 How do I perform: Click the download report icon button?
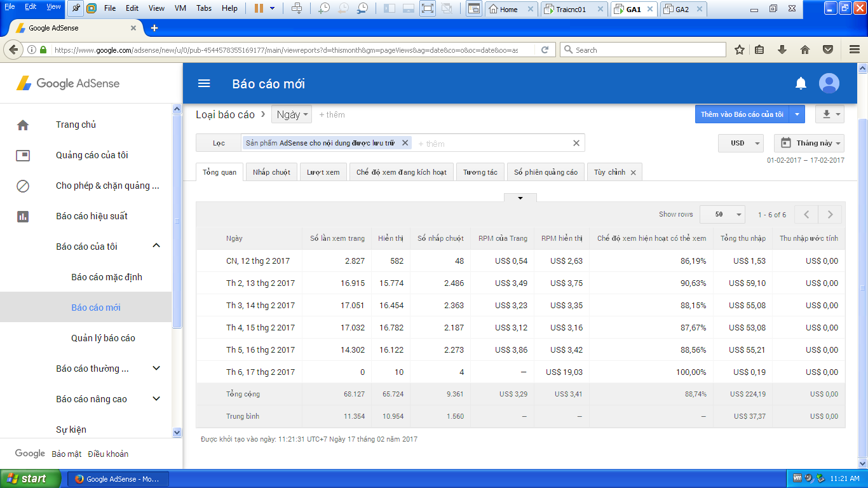830,114
